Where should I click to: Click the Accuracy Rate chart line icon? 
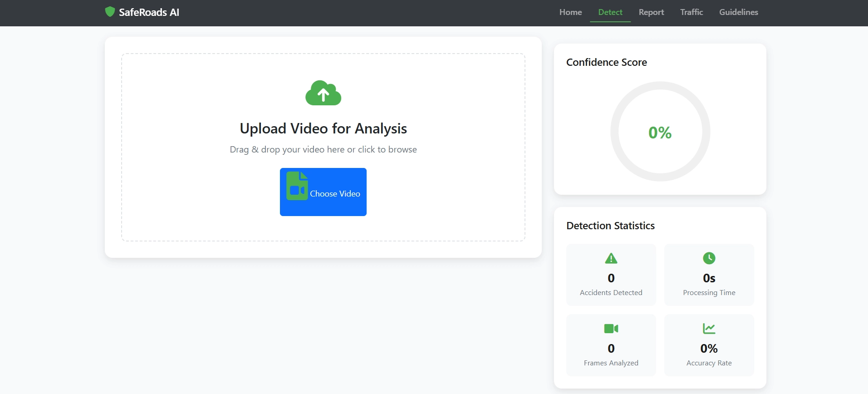click(x=709, y=329)
